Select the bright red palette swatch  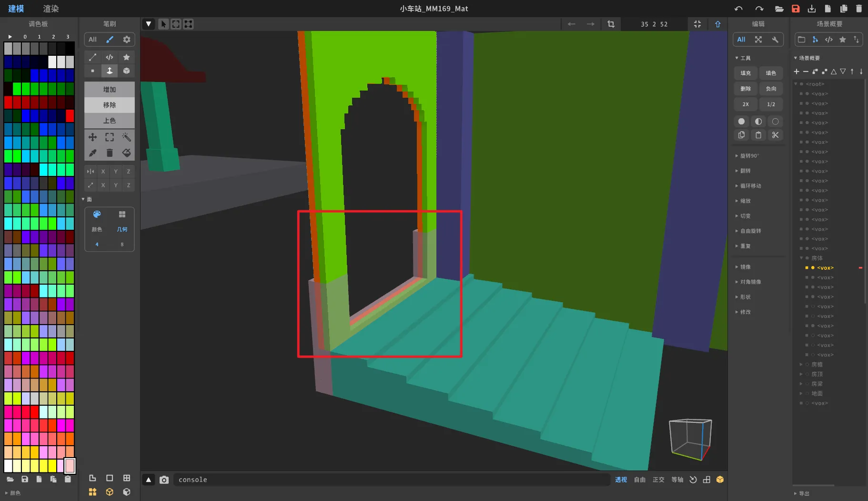point(70,115)
